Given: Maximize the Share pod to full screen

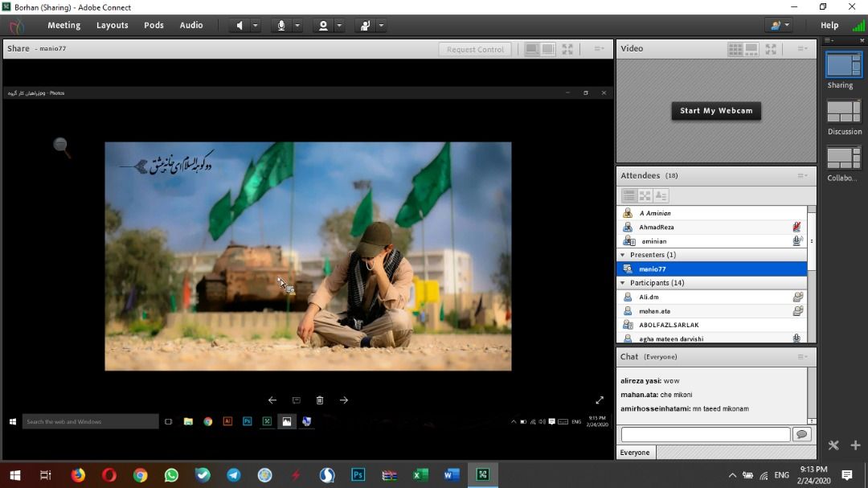Looking at the screenshot, I should [567, 49].
